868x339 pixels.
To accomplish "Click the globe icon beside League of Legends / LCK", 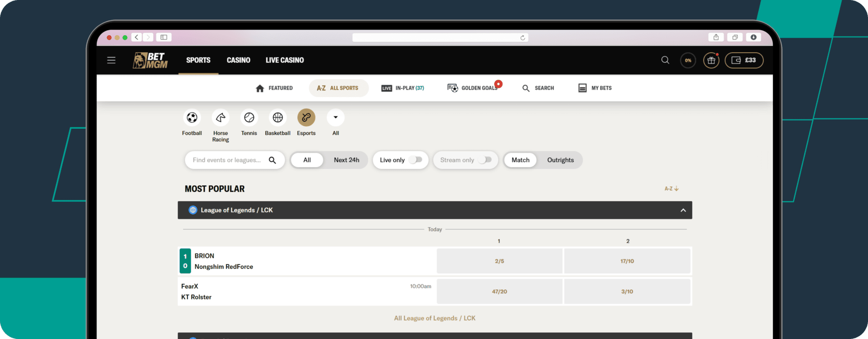I will tap(193, 210).
